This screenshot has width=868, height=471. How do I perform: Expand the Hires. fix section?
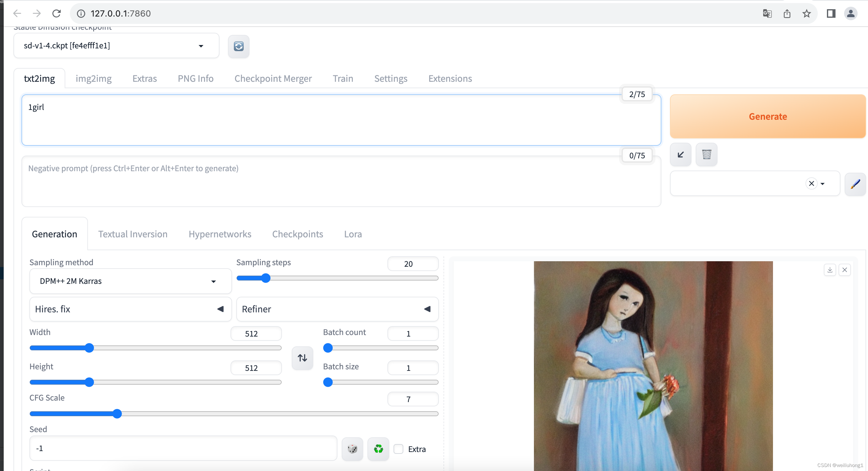pos(131,309)
